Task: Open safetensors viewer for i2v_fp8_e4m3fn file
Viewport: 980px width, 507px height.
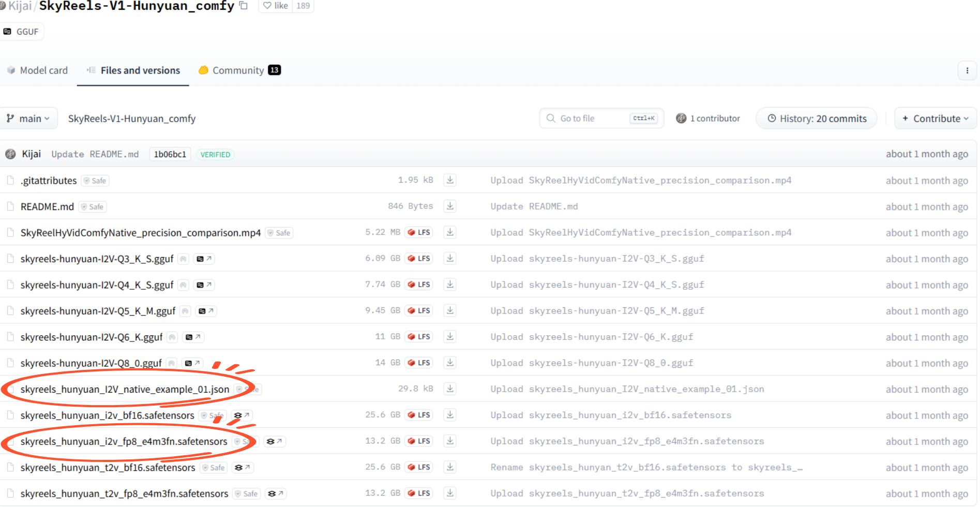Action: click(275, 441)
